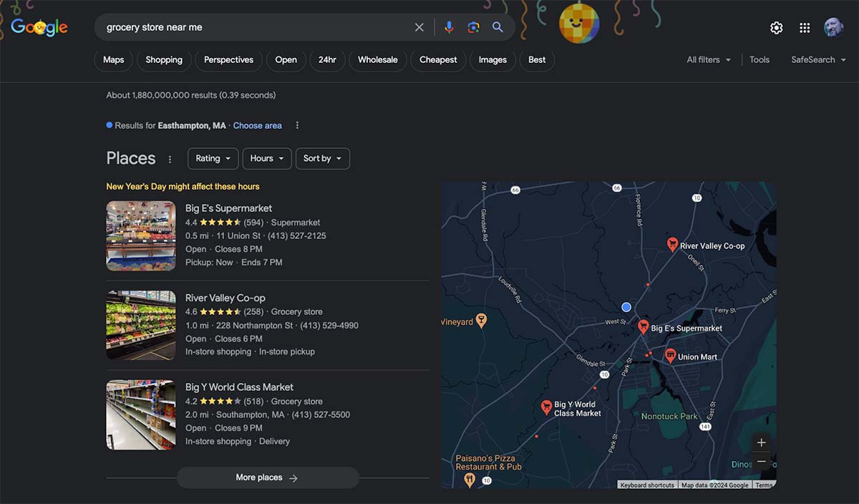The image size is (859, 504).
Task: Open the Shopping results tab
Action: [163, 59]
